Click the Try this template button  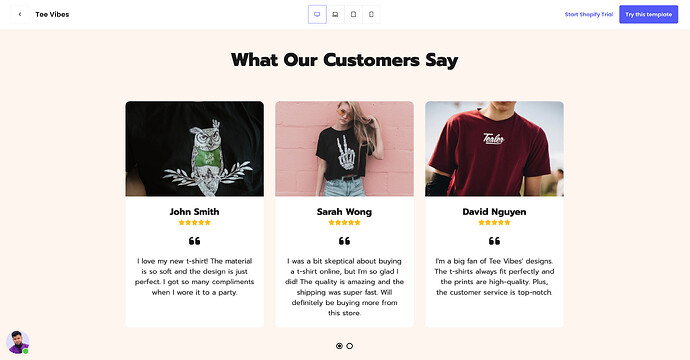point(649,15)
